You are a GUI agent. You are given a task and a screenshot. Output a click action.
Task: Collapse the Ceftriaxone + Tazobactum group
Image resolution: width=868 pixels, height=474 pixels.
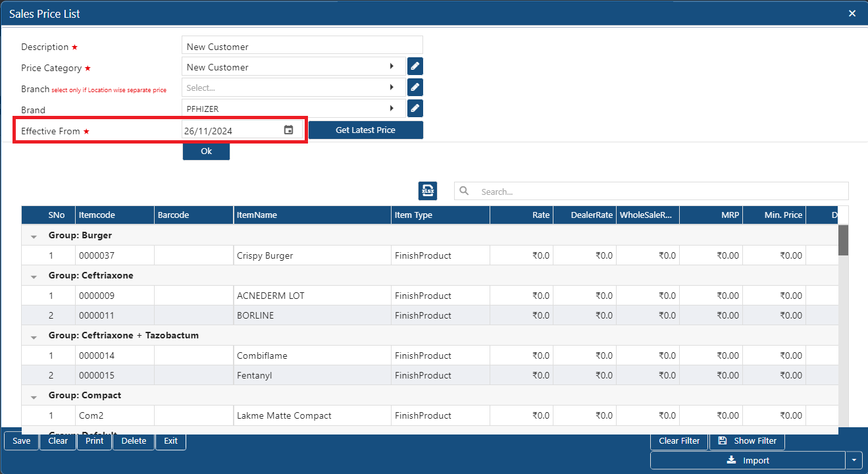tap(34, 336)
